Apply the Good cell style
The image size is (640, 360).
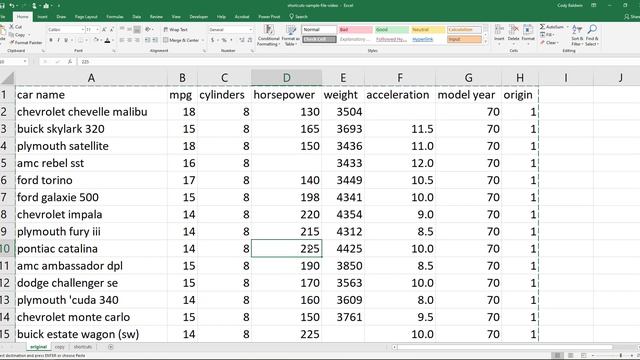pos(391,30)
